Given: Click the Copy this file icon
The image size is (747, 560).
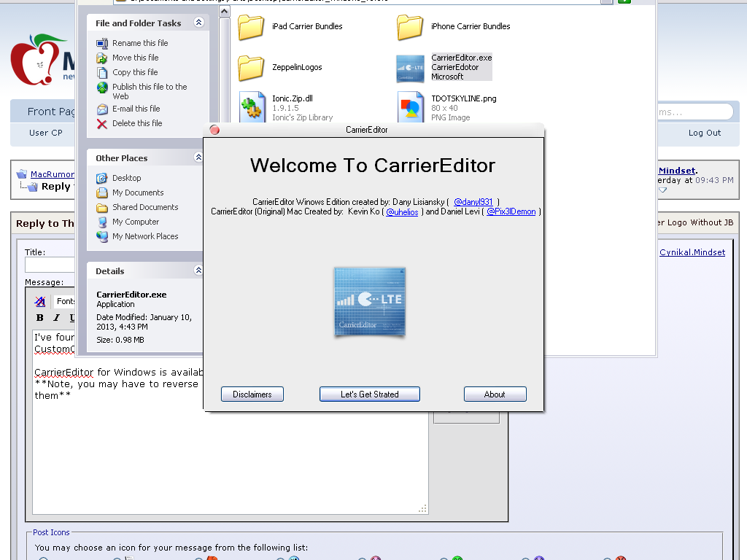Looking at the screenshot, I should pyautogui.click(x=102, y=73).
